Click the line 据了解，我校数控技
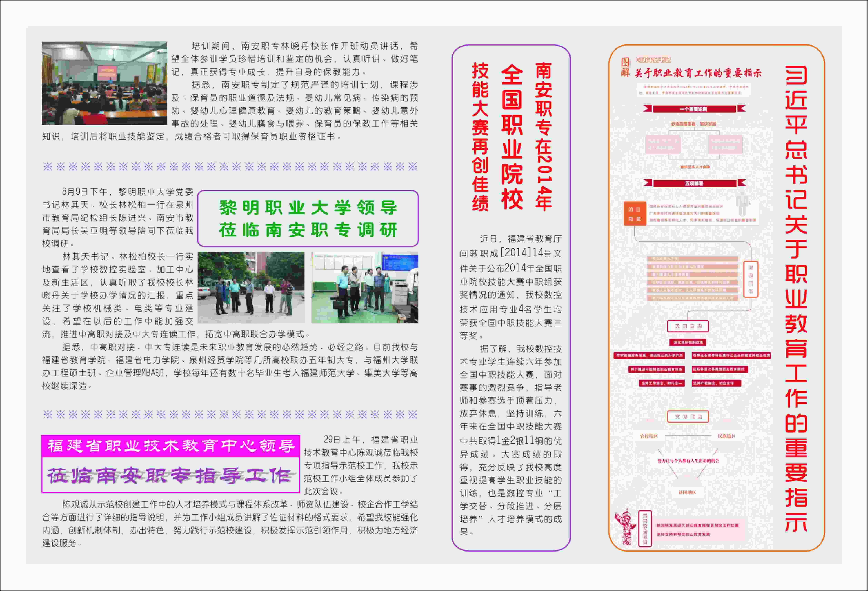The width and height of the screenshot is (868, 591). tap(520, 349)
